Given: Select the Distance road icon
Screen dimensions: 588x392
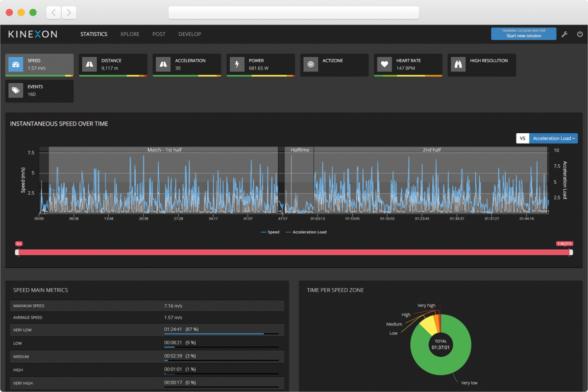Looking at the screenshot, I should [x=90, y=64].
